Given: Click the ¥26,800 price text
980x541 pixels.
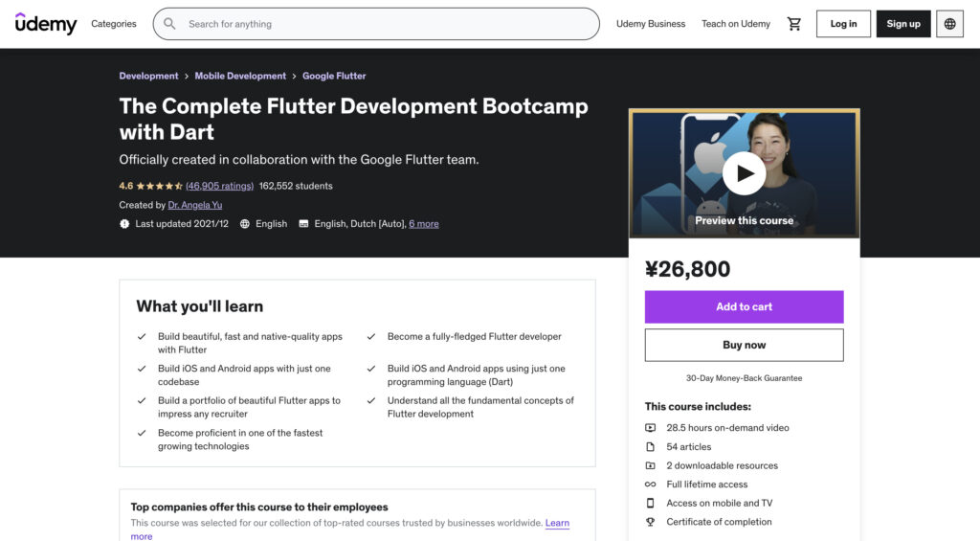Looking at the screenshot, I should tap(687, 269).
